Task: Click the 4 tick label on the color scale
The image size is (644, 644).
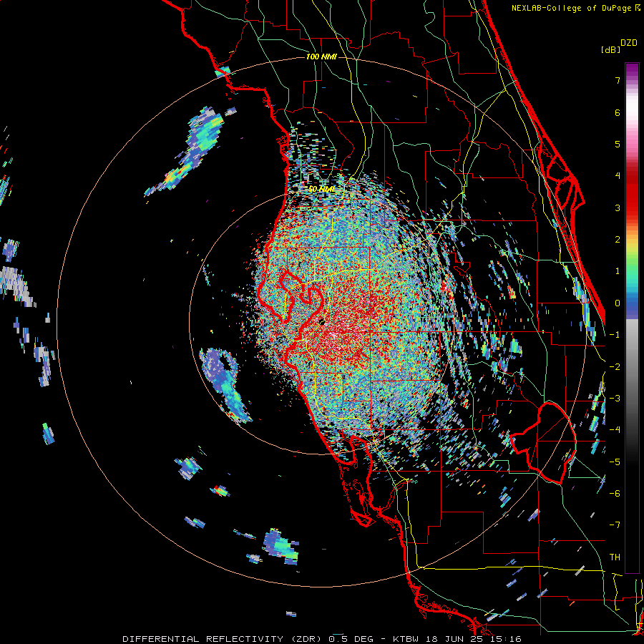Action: 618,176
